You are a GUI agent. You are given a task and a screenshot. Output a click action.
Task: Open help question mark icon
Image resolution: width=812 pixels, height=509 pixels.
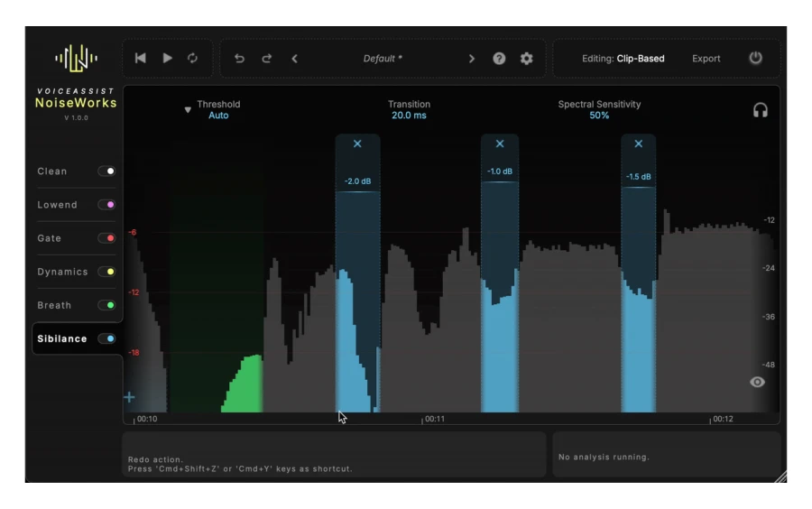click(499, 59)
